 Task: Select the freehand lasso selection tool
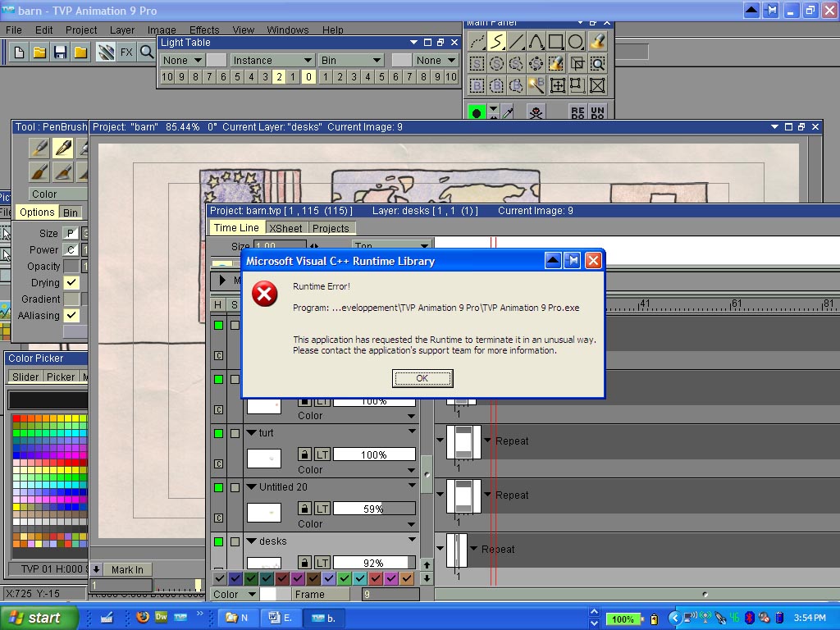tap(517, 64)
